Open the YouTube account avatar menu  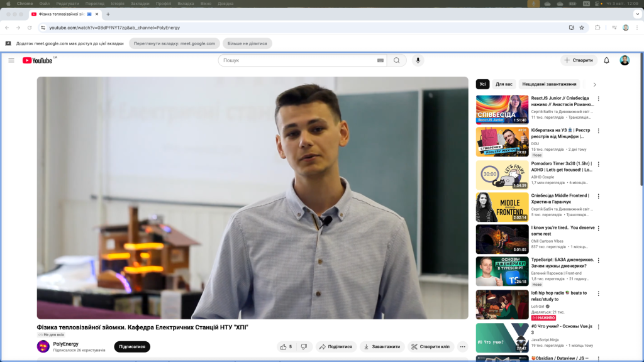pyautogui.click(x=625, y=60)
